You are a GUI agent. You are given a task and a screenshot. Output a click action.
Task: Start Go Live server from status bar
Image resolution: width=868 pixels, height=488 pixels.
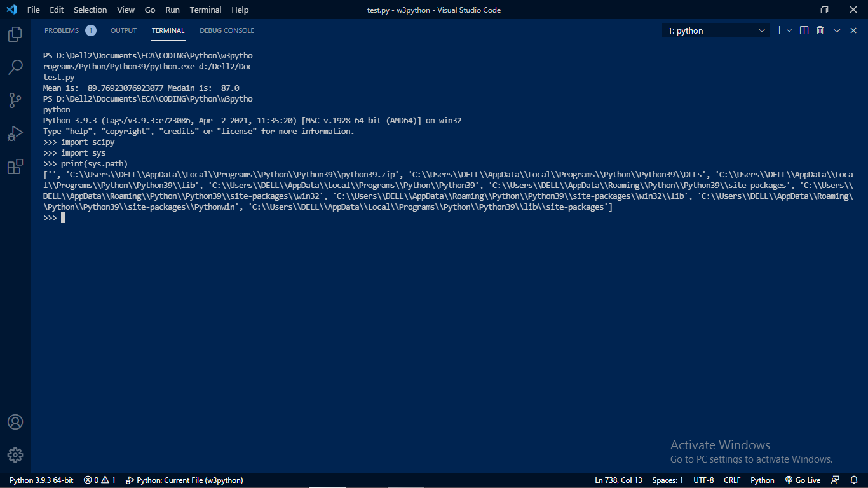[x=803, y=480]
